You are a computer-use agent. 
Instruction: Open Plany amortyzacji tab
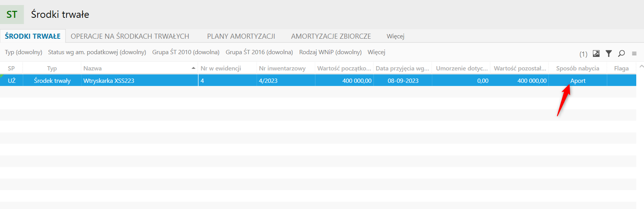[x=241, y=36]
